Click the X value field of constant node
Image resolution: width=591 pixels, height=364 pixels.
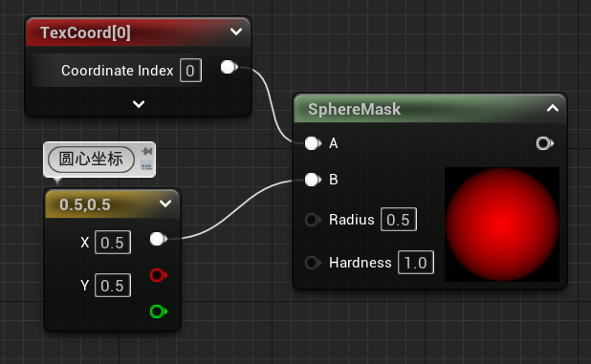click(113, 243)
